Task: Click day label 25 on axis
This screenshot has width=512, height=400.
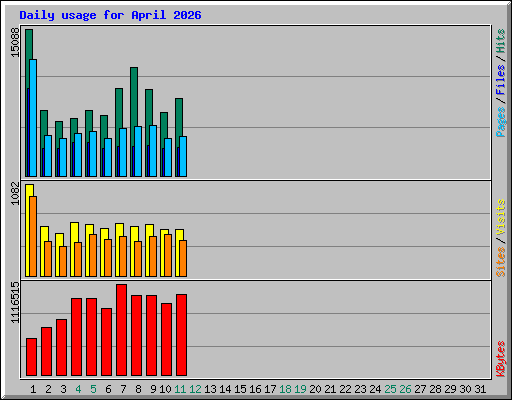Action: pos(390,389)
